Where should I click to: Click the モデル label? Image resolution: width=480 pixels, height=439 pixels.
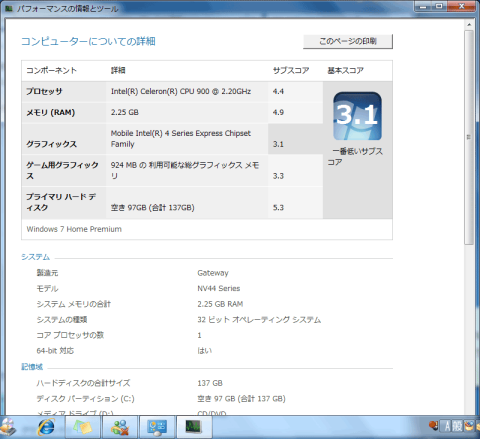[47, 288]
